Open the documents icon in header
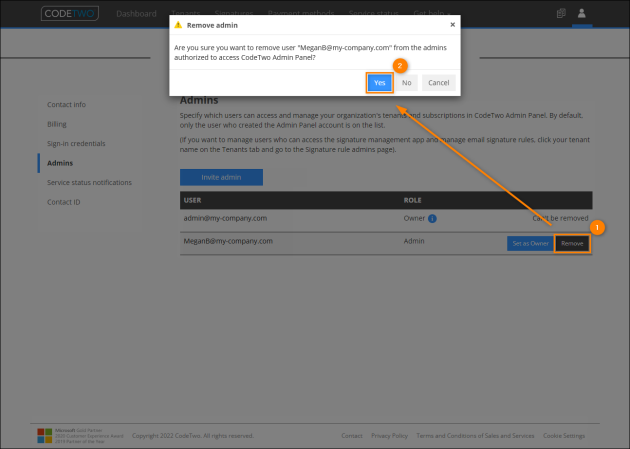This screenshot has height=449, width=630. tap(561, 13)
